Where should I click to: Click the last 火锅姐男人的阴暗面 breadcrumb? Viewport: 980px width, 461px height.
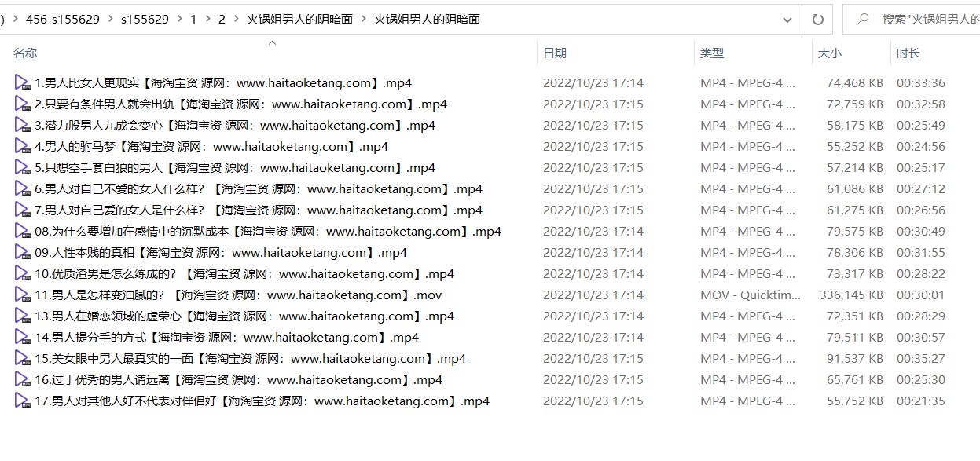[427, 20]
